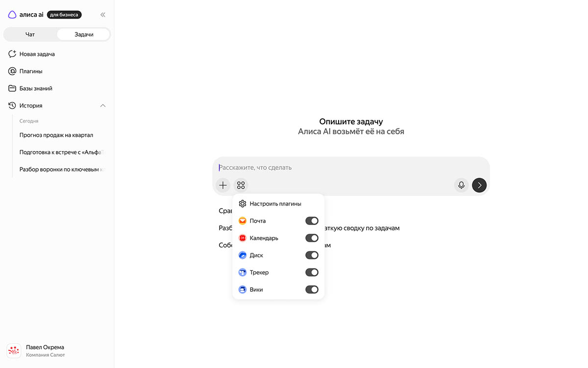Disable the Календарь plugin switch
The height and width of the screenshot is (368, 588).
312,238
